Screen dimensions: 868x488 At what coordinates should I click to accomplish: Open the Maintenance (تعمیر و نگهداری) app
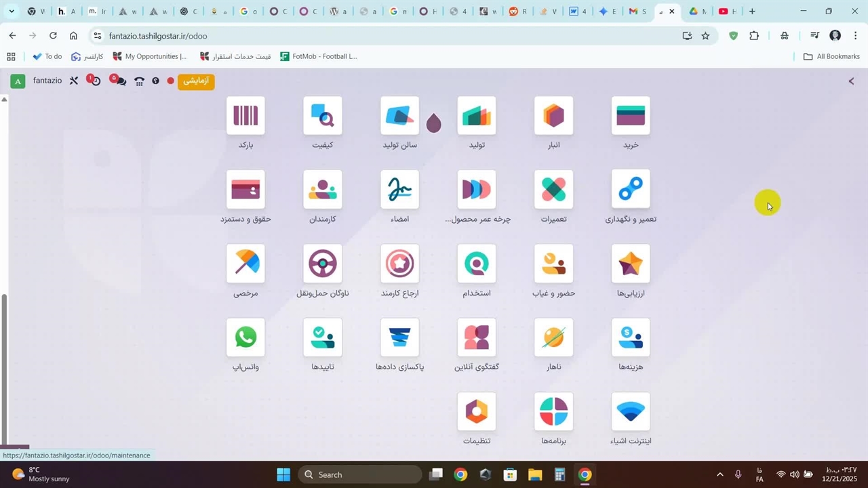coord(631,190)
